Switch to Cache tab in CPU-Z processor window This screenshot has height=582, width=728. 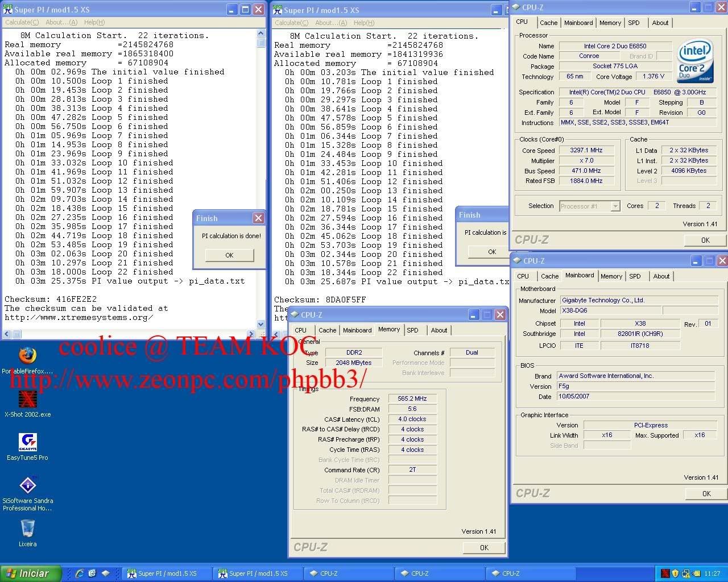pos(548,23)
